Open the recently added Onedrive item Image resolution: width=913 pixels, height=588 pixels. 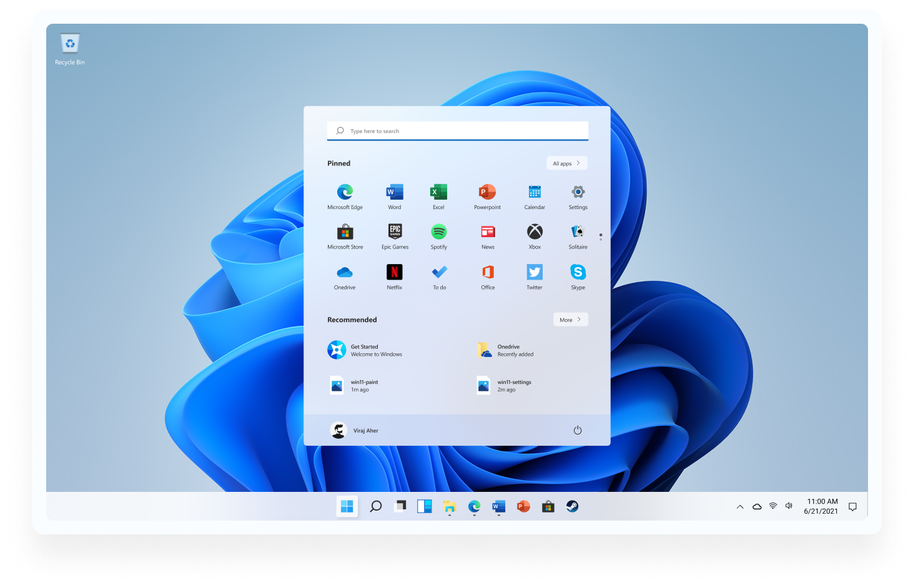pyautogui.click(x=505, y=350)
